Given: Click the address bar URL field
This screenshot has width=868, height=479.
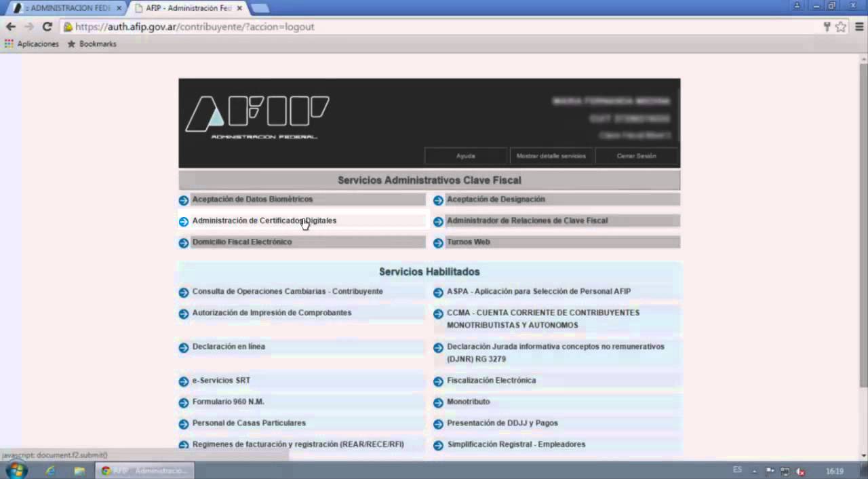Looking at the screenshot, I should (x=441, y=26).
